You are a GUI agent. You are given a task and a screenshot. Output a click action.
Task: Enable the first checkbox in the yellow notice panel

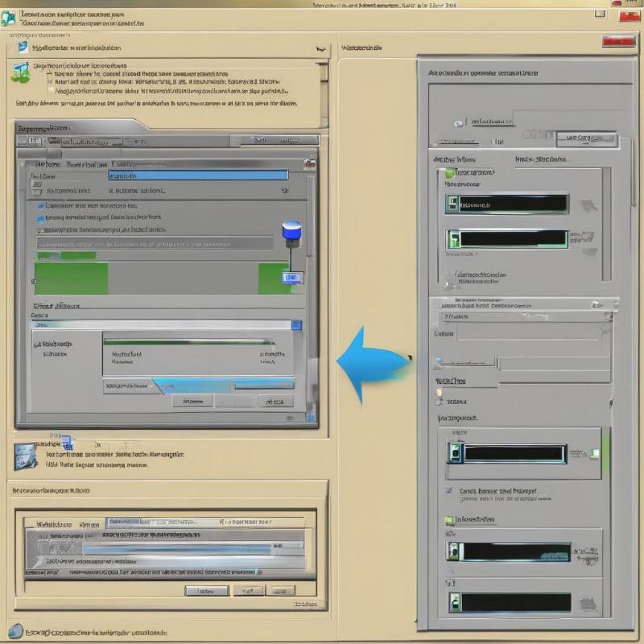coord(50,74)
